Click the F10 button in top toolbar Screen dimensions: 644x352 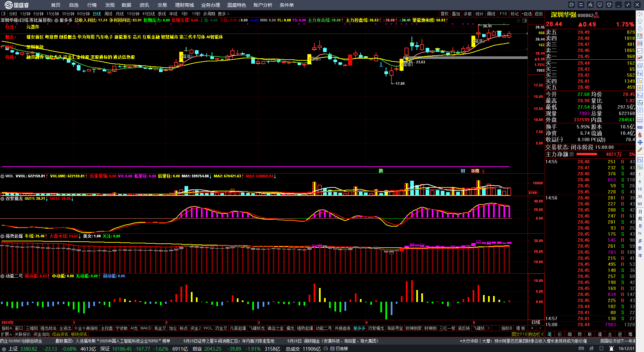coord(503,14)
